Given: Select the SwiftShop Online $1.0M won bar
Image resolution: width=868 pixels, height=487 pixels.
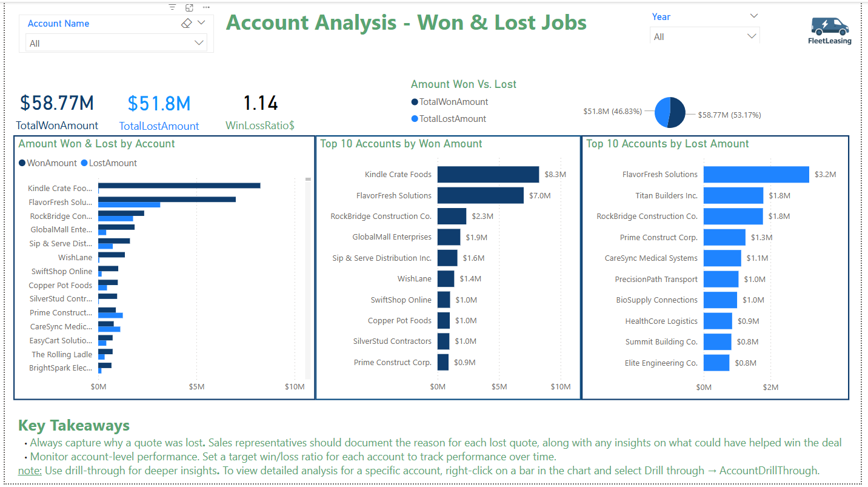Looking at the screenshot, I should [x=444, y=300].
